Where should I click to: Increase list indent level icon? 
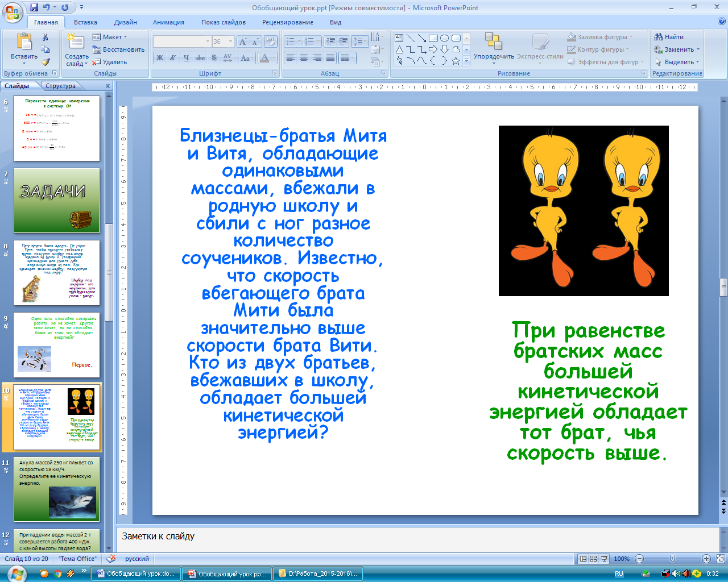click(x=343, y=41)
